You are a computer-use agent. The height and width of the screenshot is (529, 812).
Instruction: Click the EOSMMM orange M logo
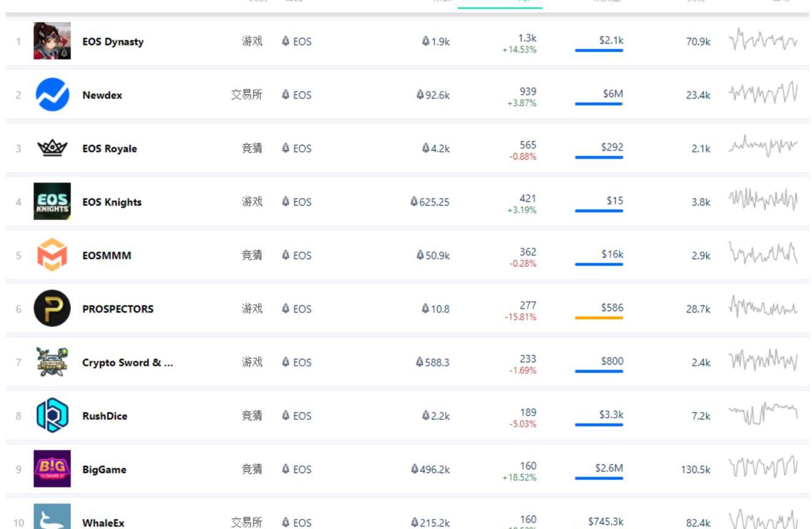tap(52, 255)
